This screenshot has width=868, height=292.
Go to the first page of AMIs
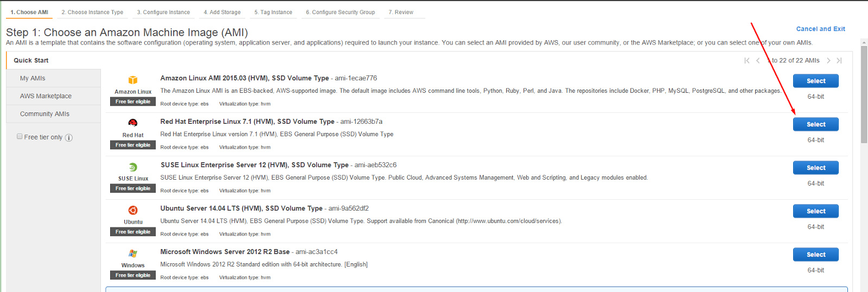tap(747, 61)
